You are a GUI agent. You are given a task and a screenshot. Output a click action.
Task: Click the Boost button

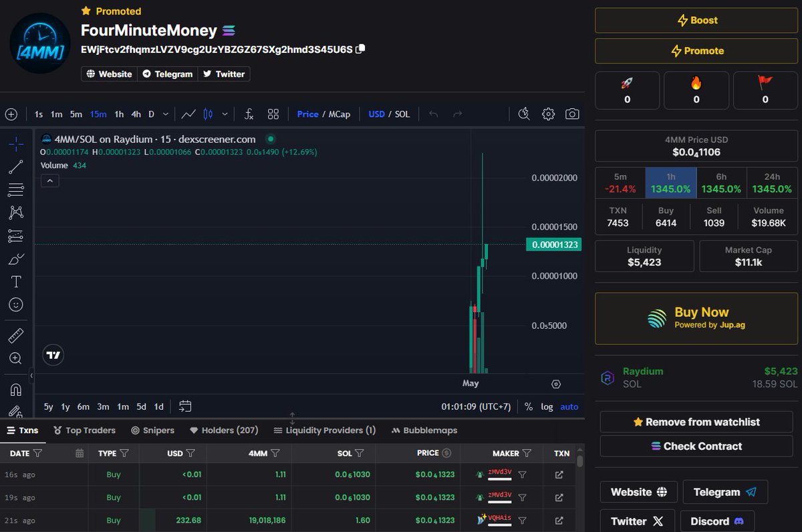pyautogui.click(x=696, y=20)
